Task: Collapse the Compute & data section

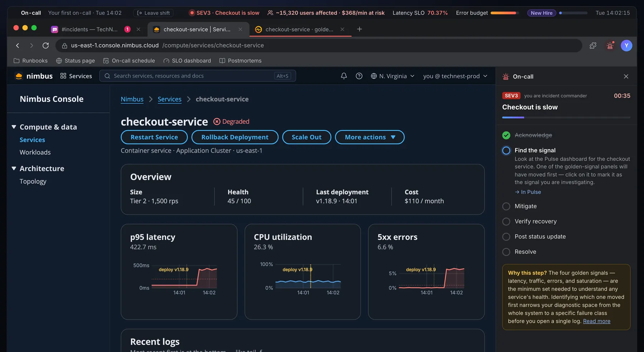Action: pyautogui.click(x=14, y=127)
